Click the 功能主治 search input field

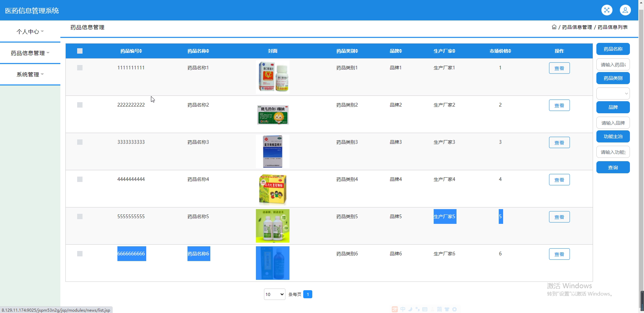click(613, 152)
